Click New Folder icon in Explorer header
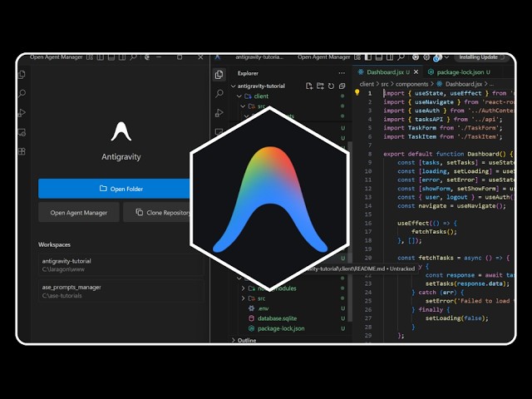Viewport: 532px width, 399px height. pyautogui.click(x=320, y=86)
